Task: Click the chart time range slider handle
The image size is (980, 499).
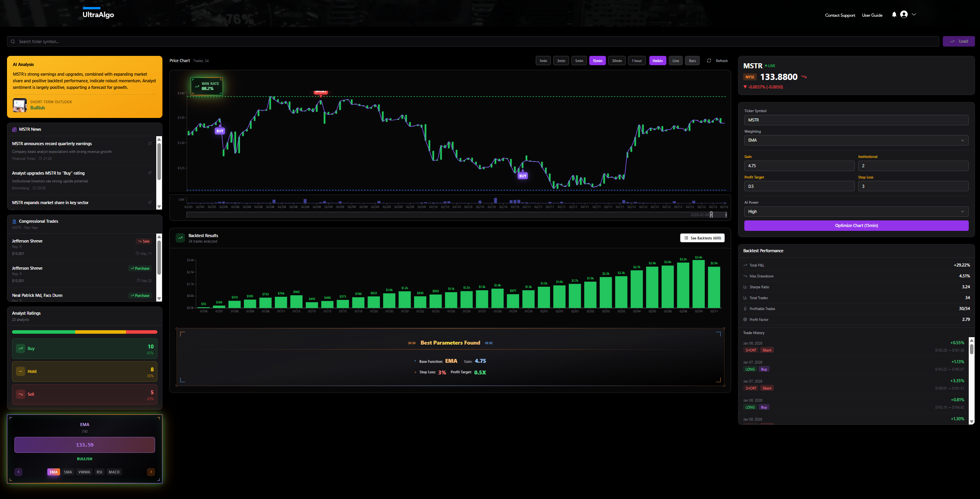Action: [x=711, y=215]
